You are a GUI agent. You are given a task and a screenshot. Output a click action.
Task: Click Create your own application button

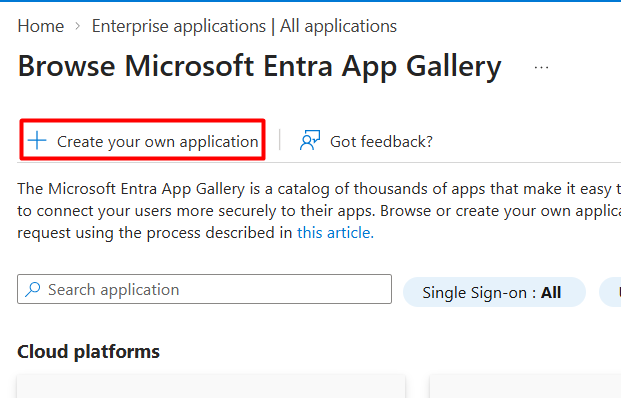tap(143, 140)
